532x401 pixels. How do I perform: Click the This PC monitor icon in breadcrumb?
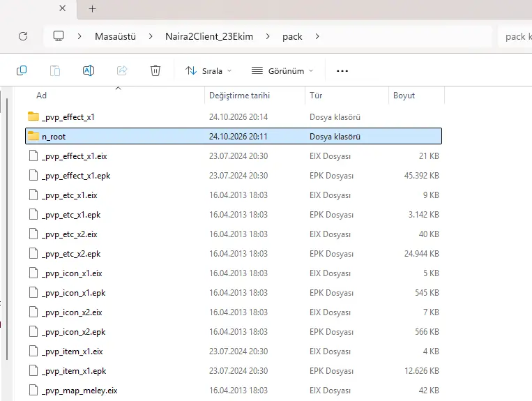tap(59, 36)
